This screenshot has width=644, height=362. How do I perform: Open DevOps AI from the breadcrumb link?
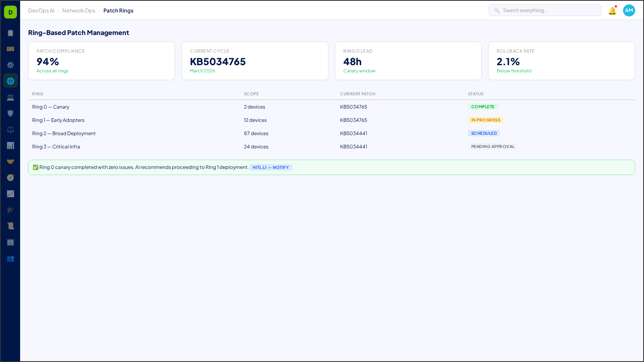pos(41,11)
